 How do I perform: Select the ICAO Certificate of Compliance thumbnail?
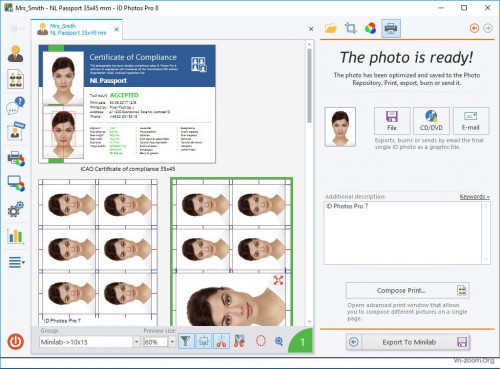127,104
